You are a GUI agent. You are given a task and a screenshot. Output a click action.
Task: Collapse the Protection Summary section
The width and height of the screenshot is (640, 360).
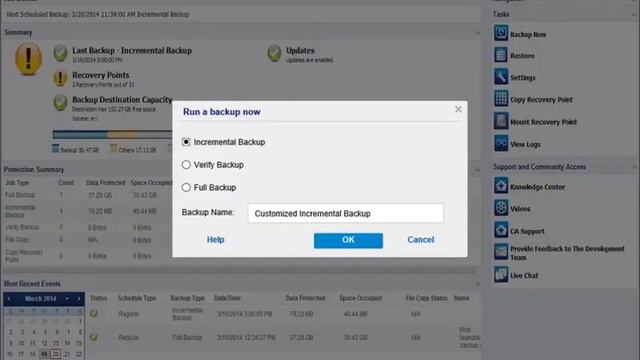coord(477,169)
